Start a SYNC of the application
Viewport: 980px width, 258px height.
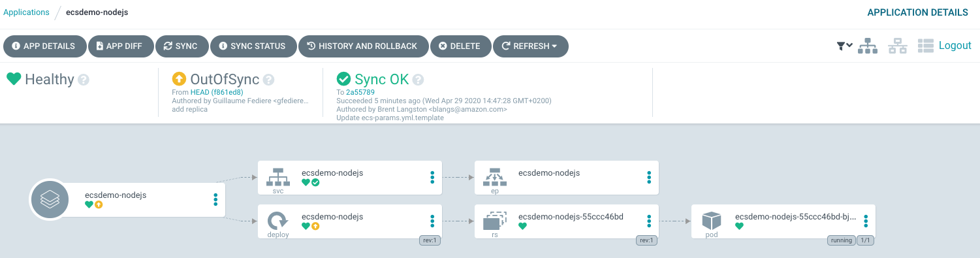click(x=181, y=46)
